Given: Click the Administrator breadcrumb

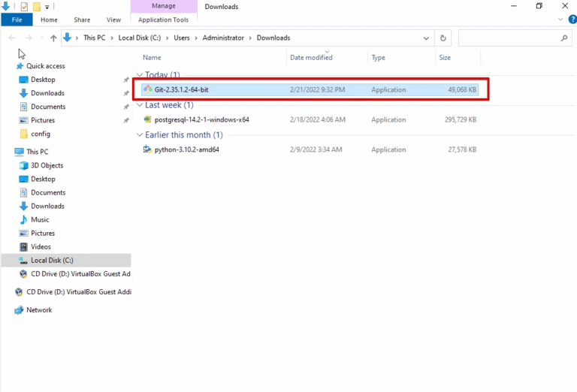Looking at the screenshot, I should (x=223, y=38).
